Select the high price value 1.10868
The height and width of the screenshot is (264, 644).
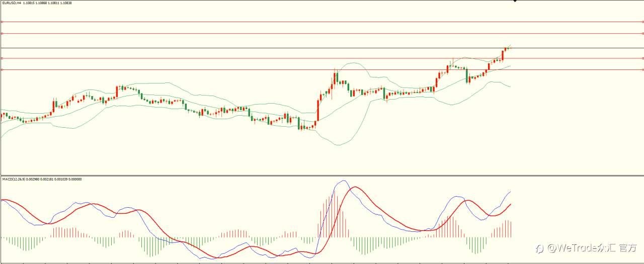pos(41,3)
